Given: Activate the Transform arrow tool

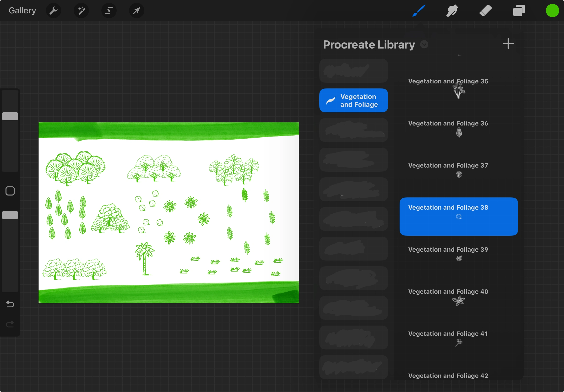Looking at the screenshot, I should click(136, 11).
